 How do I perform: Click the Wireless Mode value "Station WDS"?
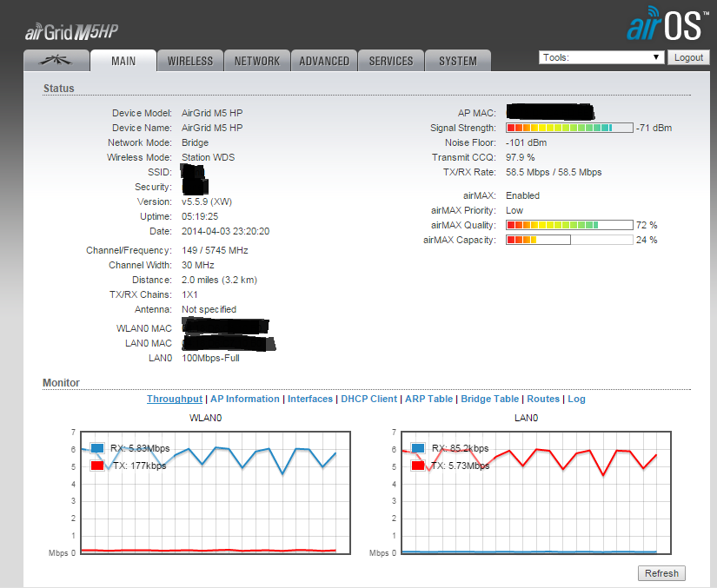pyautogui.click(x=208, y=157)
